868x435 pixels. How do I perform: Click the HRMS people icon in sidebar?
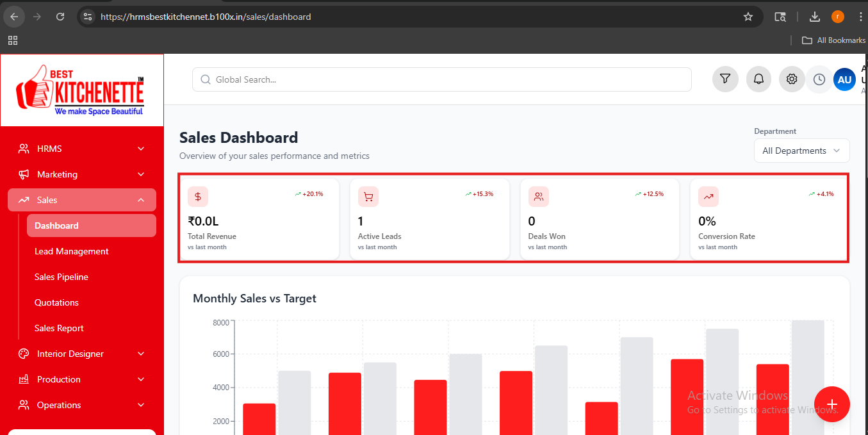point(24,149)
